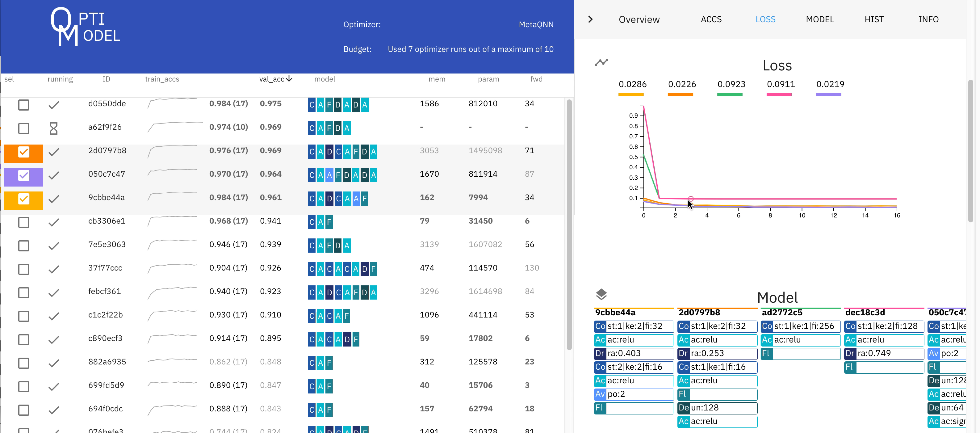Screen dimensions: 980x433
Task: Click the De un:128 layer in 2d0797b8
Action: [x=717, y=408]
